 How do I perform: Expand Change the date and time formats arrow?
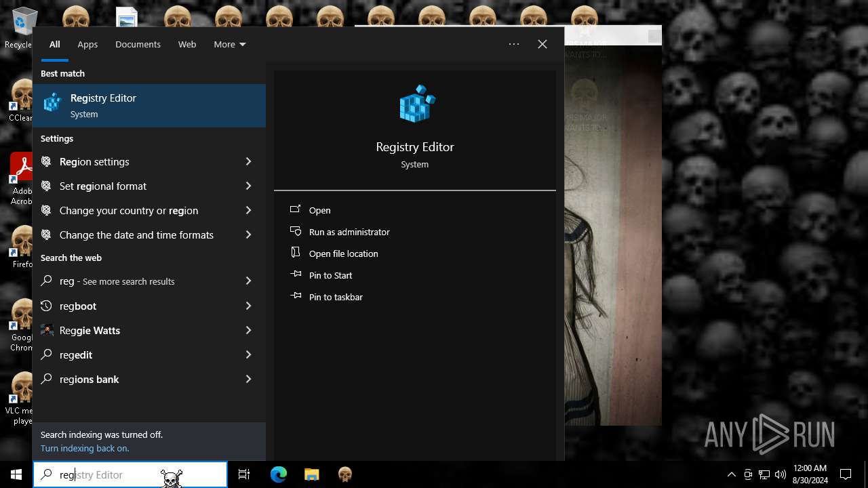click(248, 235)
